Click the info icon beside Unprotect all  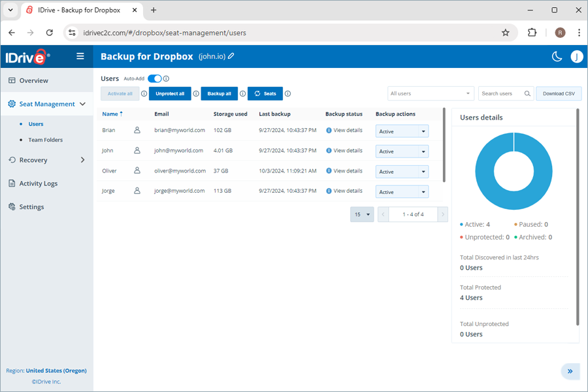click(x=196, y=93)
